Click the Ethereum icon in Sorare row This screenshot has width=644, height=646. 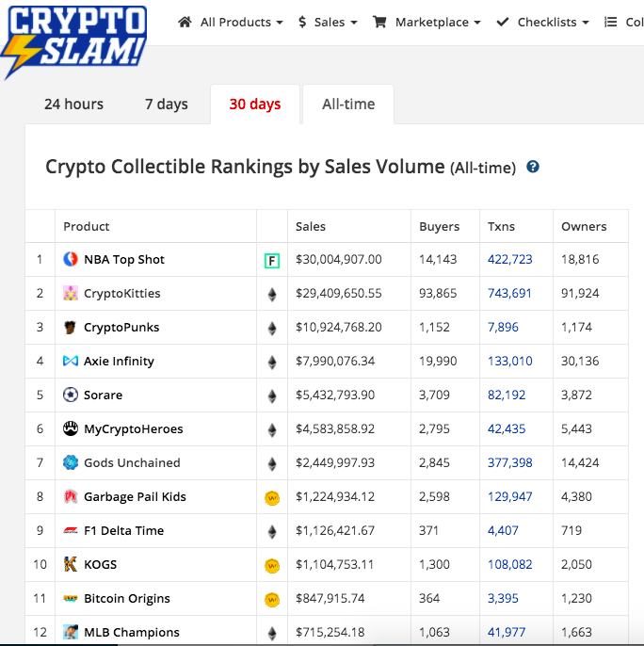click(272, 396)
